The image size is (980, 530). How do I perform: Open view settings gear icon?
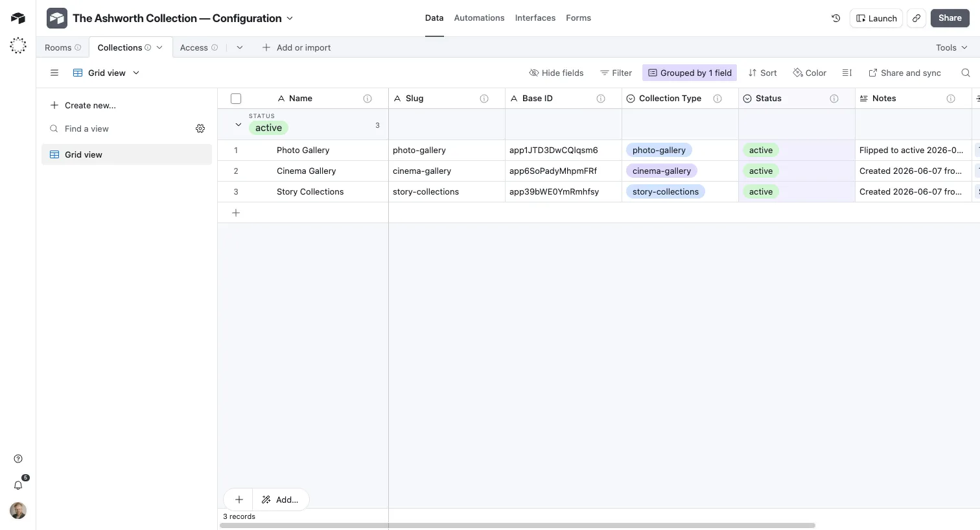coord(200,128)
